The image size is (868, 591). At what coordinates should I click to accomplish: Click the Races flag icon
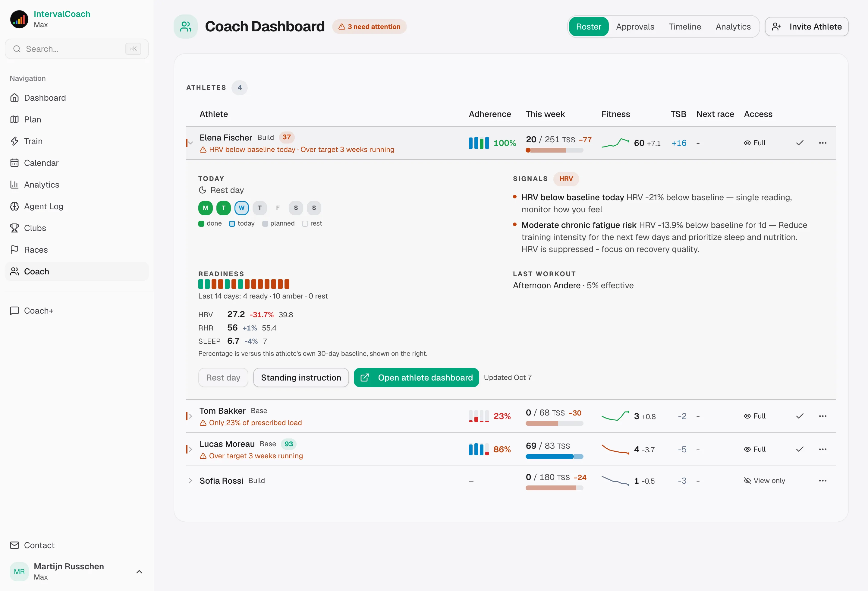point(14,250)
